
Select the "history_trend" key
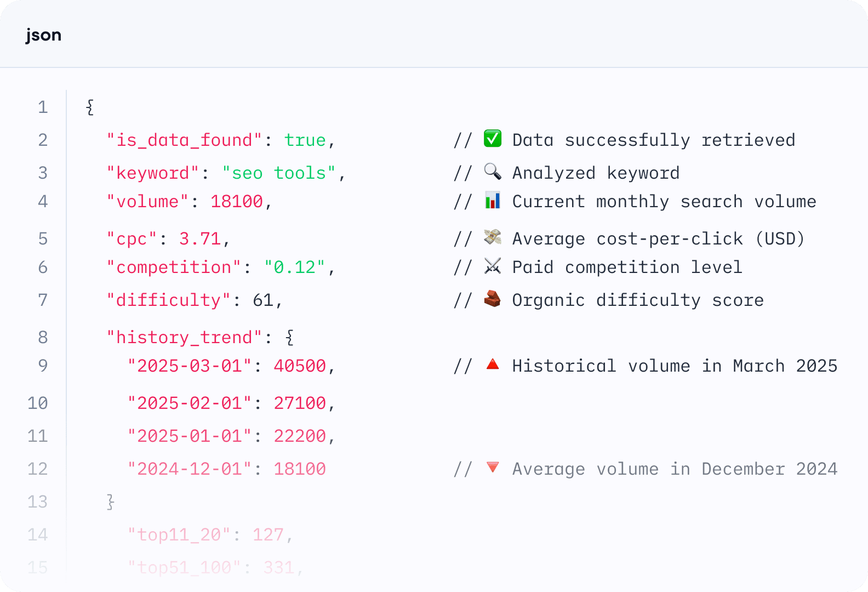pyautogui.click(x=185, y=338)
